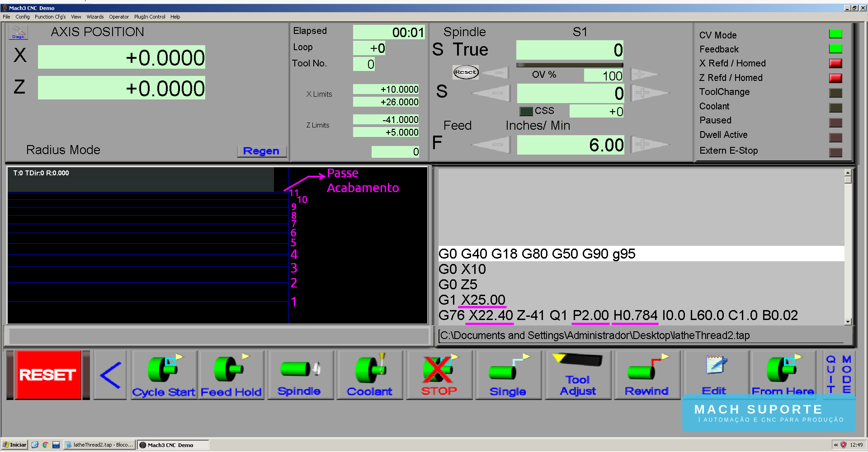Click the Quit Mode button
868x452 pixels.
839,374
